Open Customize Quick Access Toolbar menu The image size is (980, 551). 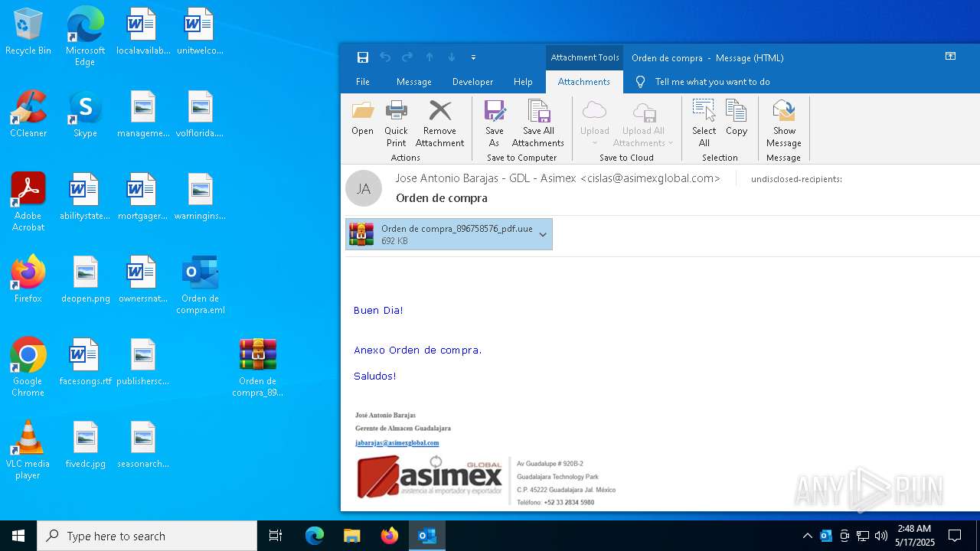click(x=473, y=57)
